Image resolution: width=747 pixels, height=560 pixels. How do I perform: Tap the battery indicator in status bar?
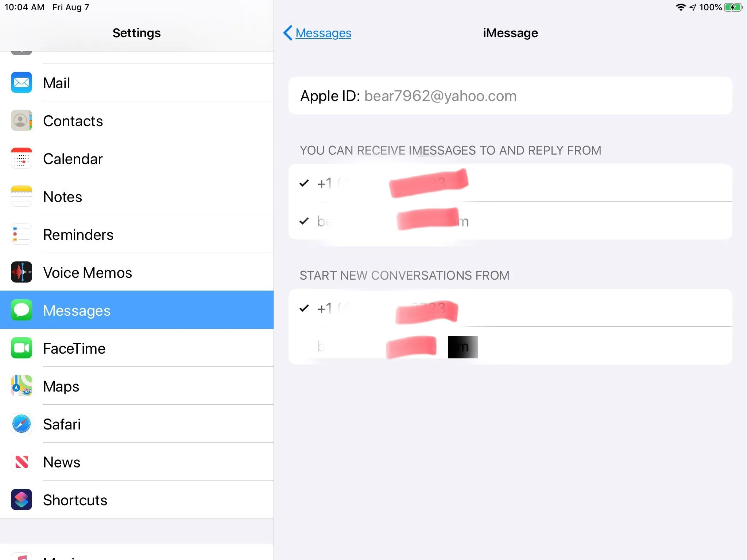[x=733, y=7]
